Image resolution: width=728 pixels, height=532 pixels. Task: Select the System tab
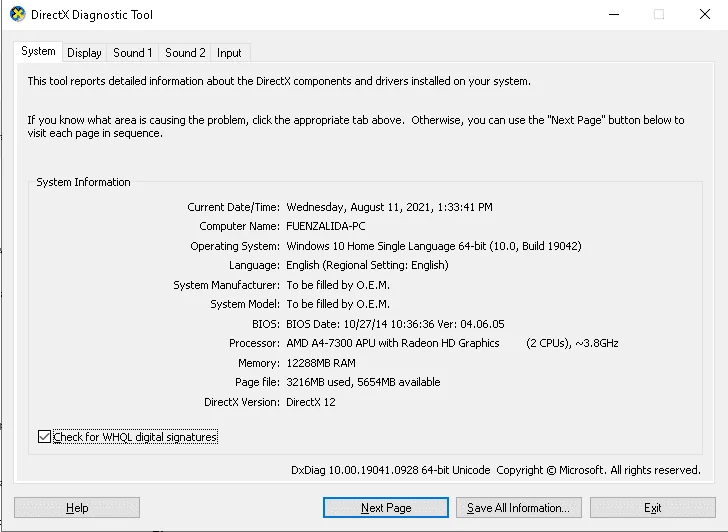coord(38,52)
